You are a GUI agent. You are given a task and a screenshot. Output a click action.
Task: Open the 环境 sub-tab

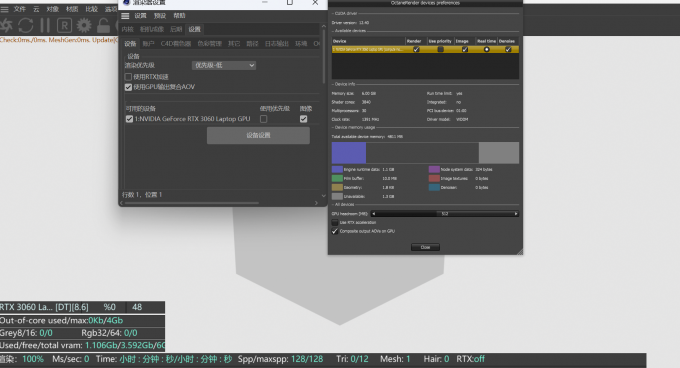point(301,44)
